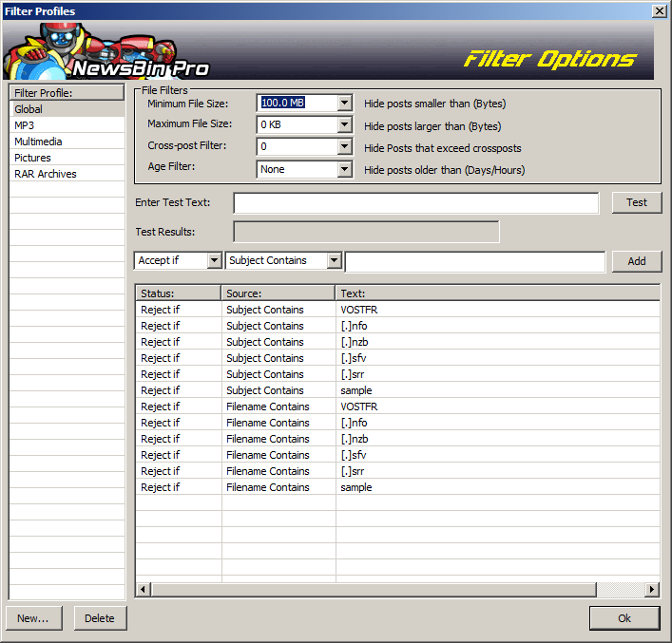
Task: Click the Cross-post Filter value field
Action: point(297,147)
